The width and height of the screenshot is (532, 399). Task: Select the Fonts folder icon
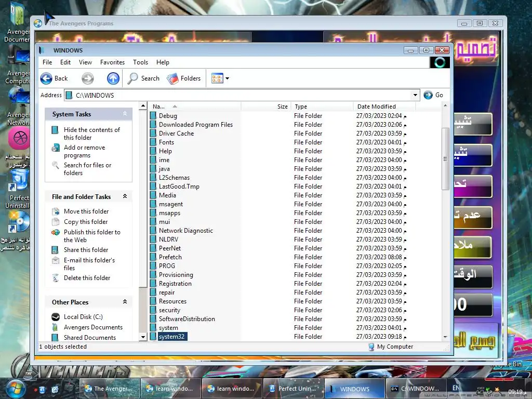(153, 142)
